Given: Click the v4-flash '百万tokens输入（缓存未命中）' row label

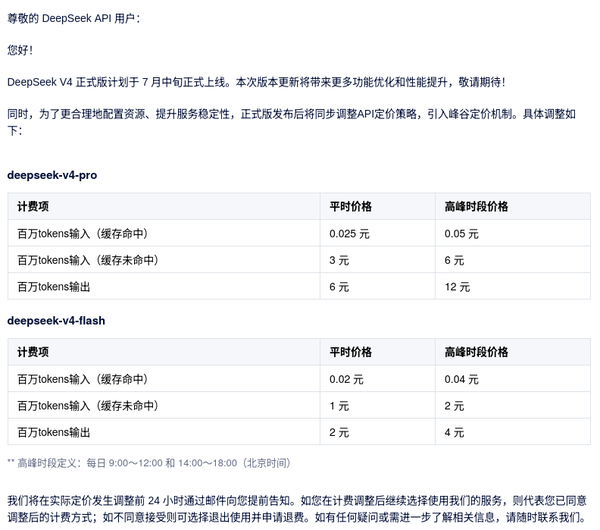Looking at the screenshot, I should point(88,406).
